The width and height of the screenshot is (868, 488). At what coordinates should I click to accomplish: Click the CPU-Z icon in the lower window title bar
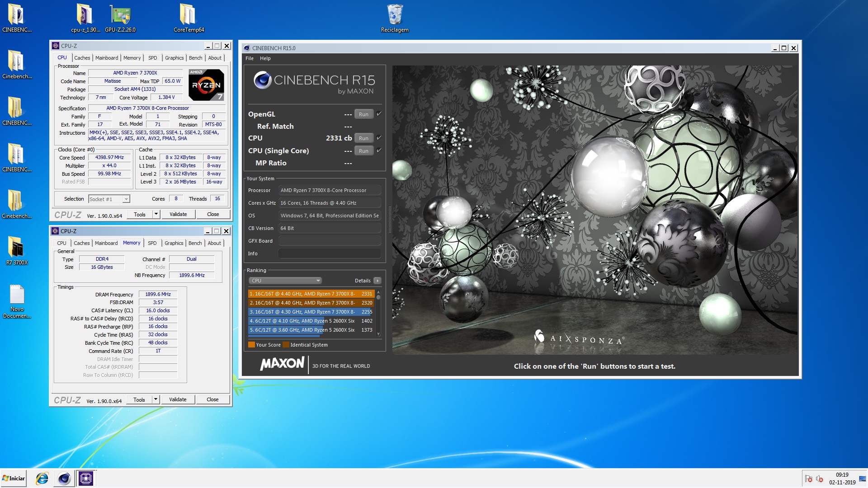(x=55, y=231)
